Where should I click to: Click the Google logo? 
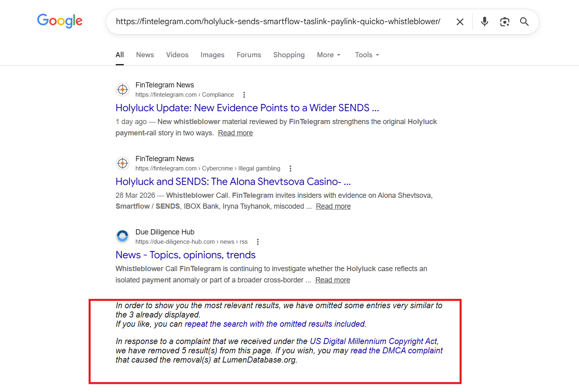[60, 21]
